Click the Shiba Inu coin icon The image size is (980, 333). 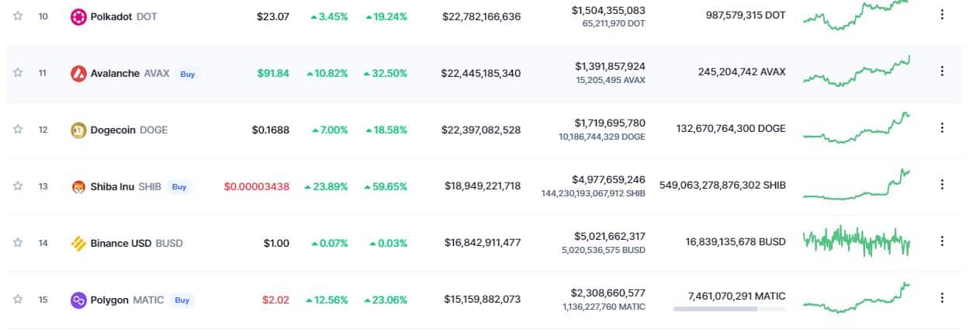point(78,186)
